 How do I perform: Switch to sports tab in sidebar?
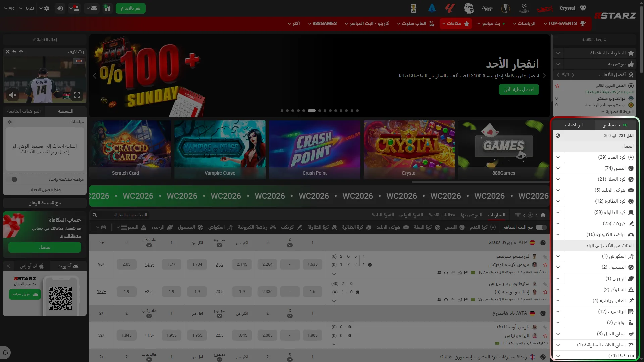(x=574, y=125)
